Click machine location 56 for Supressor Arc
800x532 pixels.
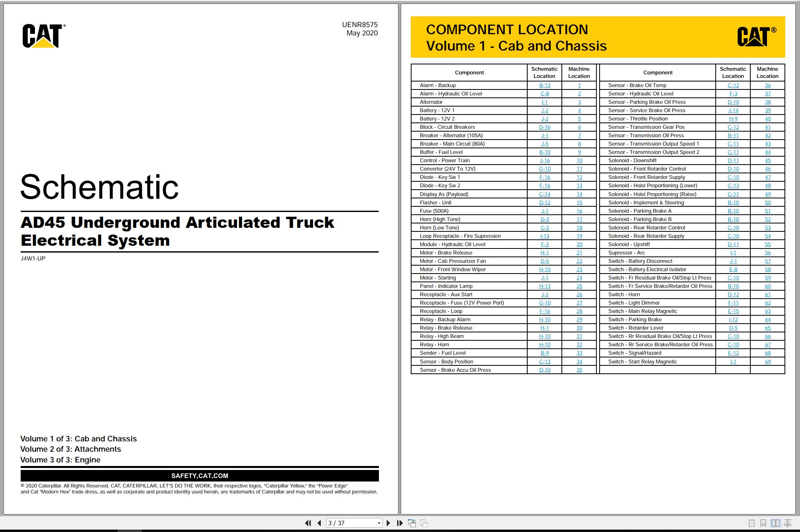click(768, 253)
